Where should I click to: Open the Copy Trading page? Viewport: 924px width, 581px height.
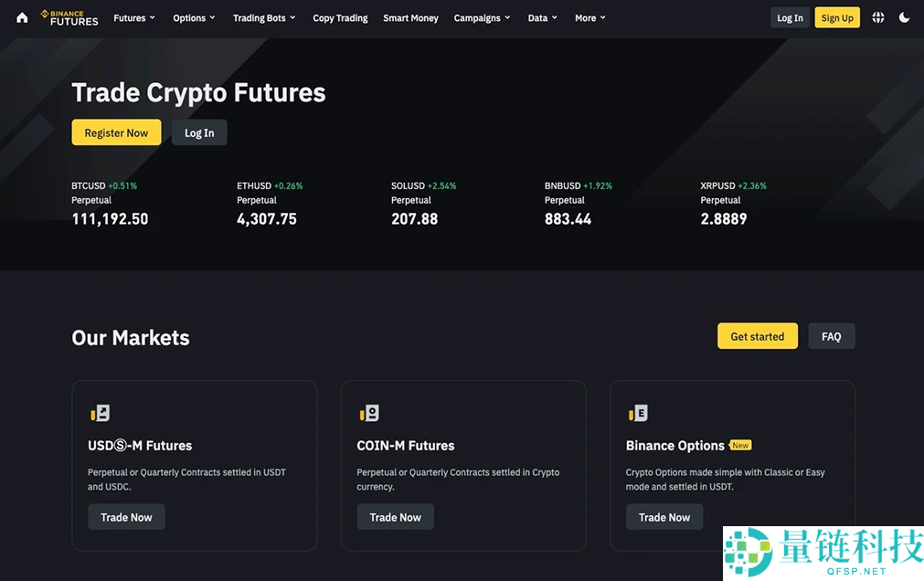coord(339,17)
